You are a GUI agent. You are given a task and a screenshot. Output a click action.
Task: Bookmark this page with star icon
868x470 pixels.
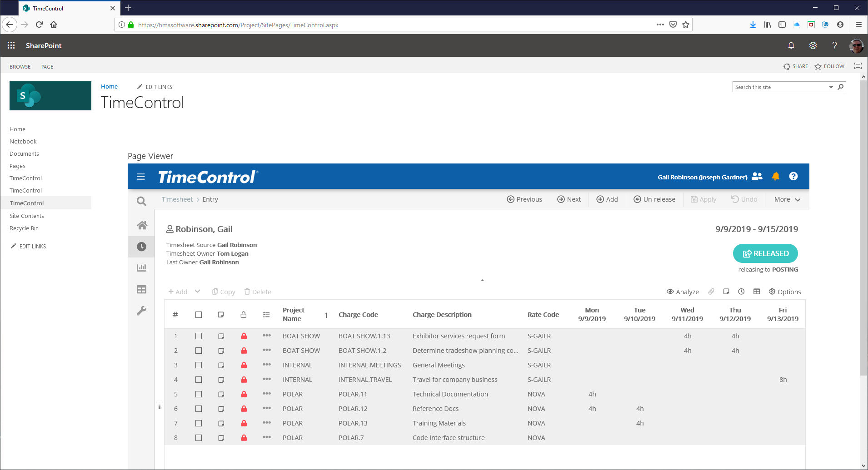pyautogui.click(x=685, y=25)
